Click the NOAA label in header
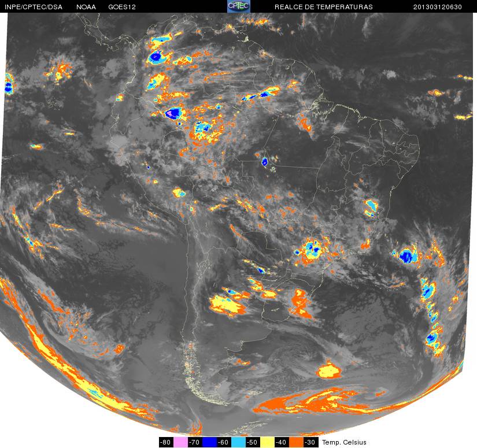 coord(86,7)
